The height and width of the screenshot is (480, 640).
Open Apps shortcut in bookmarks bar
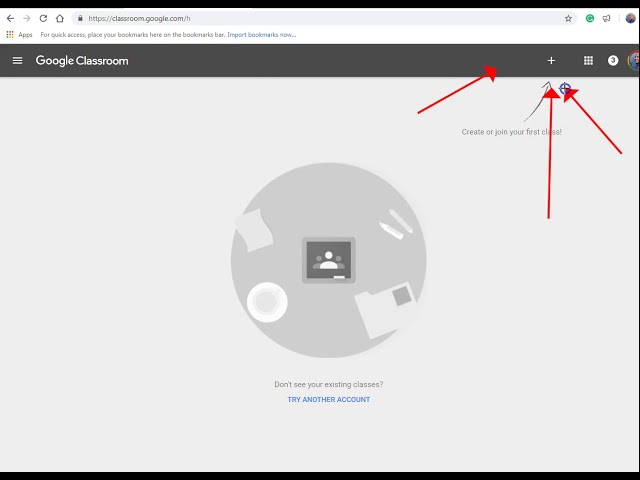[19, 35]
